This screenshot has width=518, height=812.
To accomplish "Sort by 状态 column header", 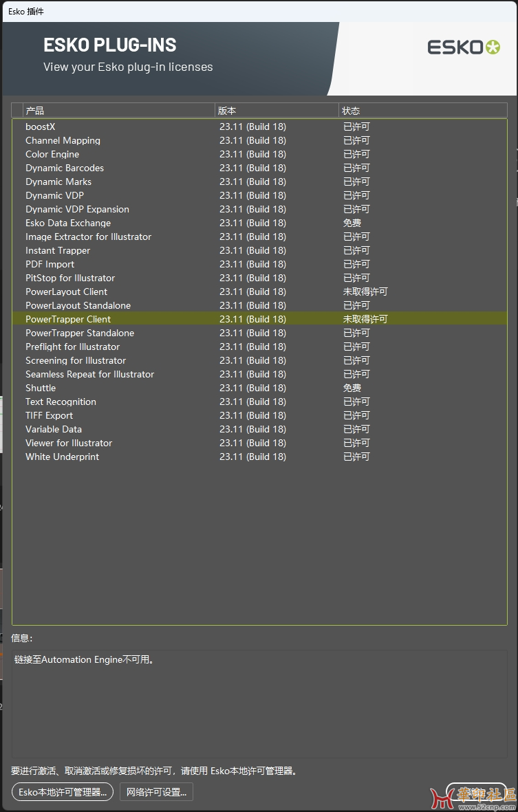I will [423, 110].
